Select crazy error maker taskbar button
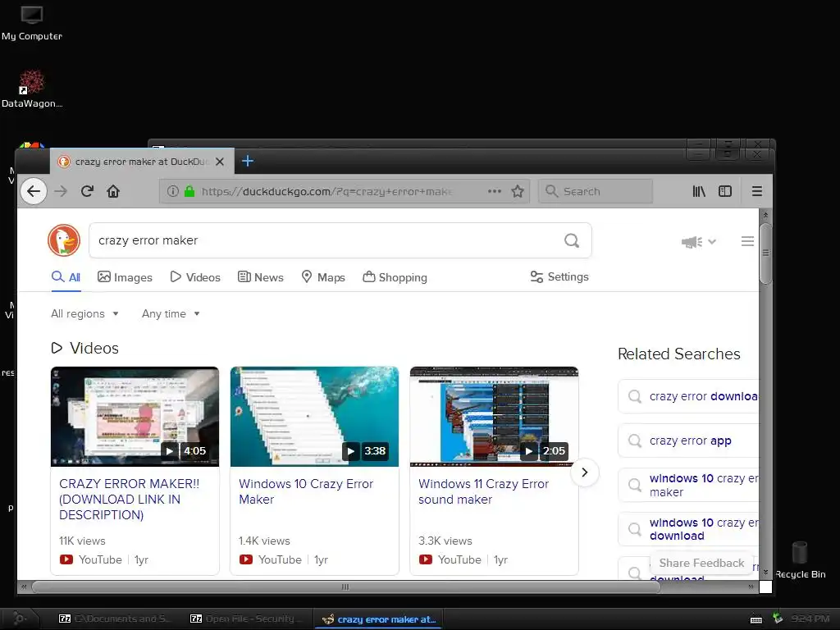This screenshot has width=840, height=630. click(378, 619)
